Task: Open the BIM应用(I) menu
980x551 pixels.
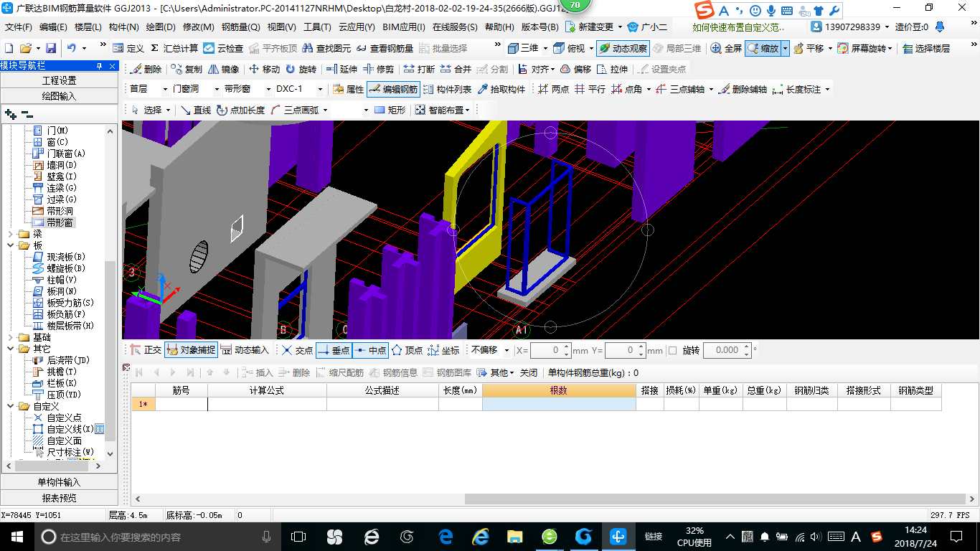Action: coord(404,27)
